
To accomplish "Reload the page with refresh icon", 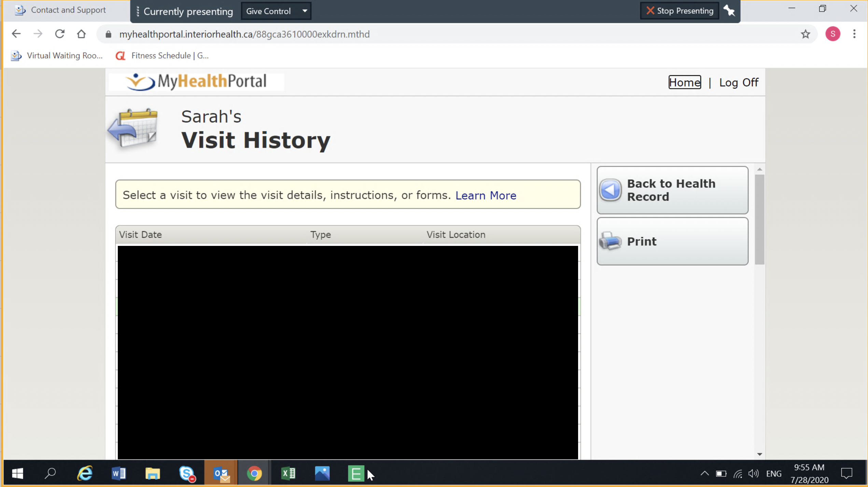I will (x=60, y=34).
